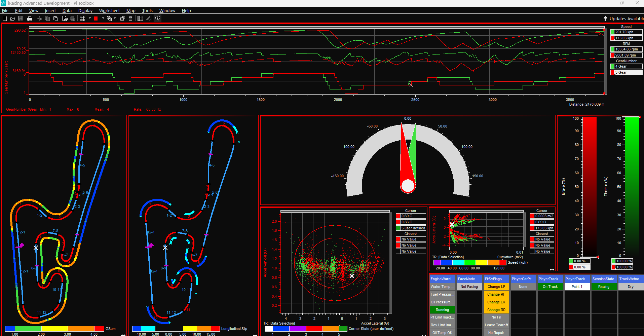Viewport: 644px width, 336px height.
Task: Click the overlapping windows icon
Action: [109, 18]
